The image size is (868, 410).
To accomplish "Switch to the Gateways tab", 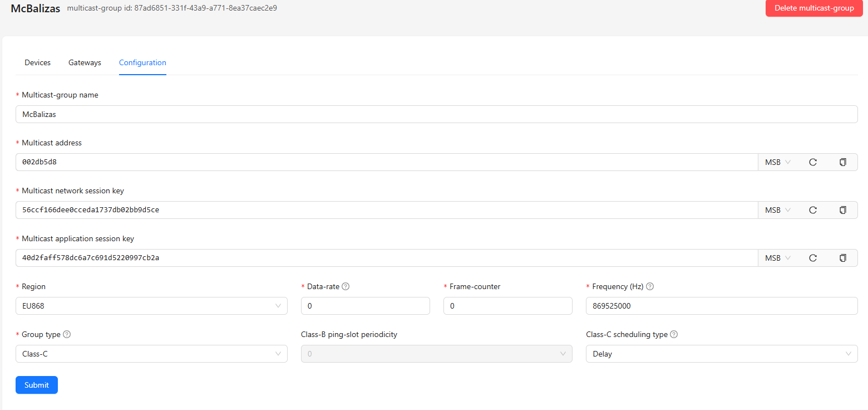I will (85, 62).
